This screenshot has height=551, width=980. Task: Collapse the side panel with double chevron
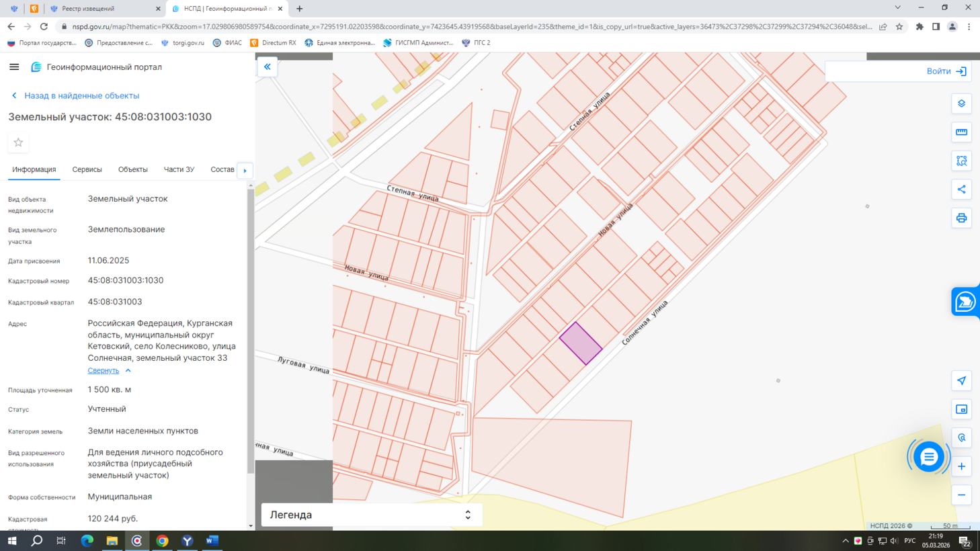pyautogui.click(x=268, y=67)
